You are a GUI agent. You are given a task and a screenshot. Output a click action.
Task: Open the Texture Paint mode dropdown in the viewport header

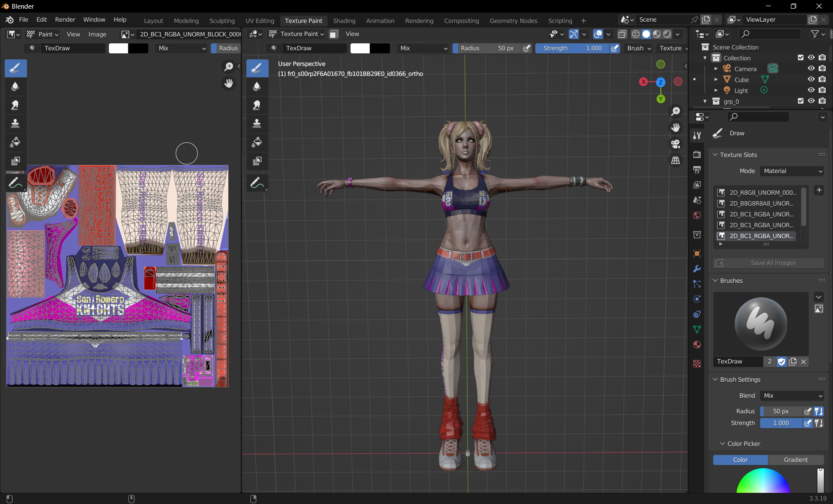(296, 34)
